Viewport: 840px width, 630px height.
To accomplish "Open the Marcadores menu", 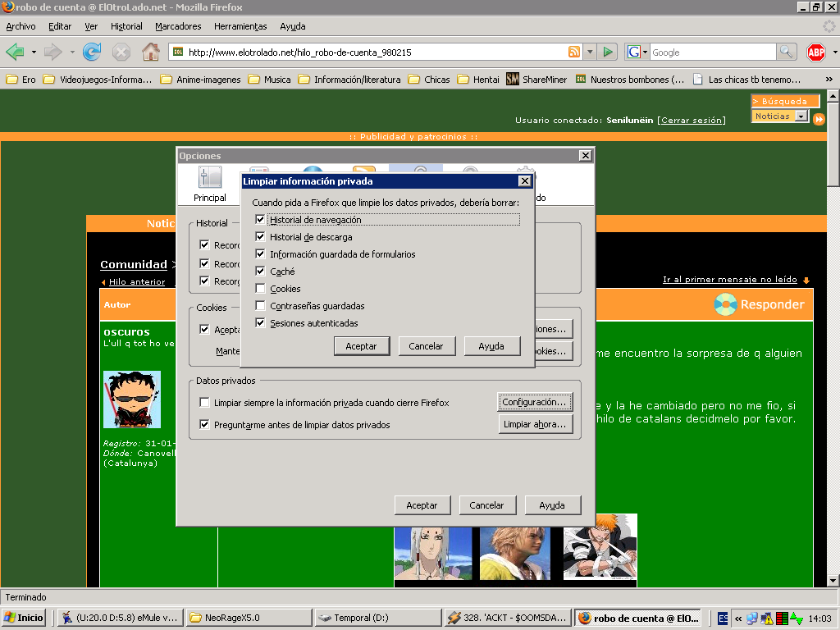I will (178, 26).
